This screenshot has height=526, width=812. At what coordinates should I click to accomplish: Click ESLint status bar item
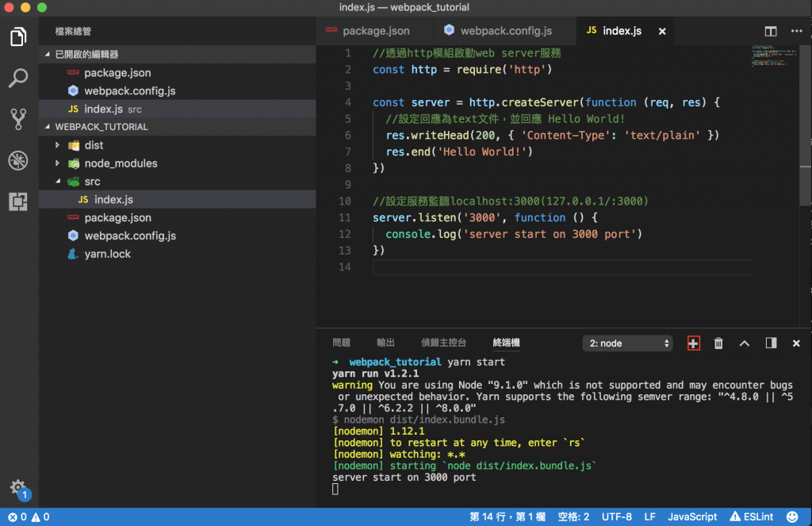[751, 516]
